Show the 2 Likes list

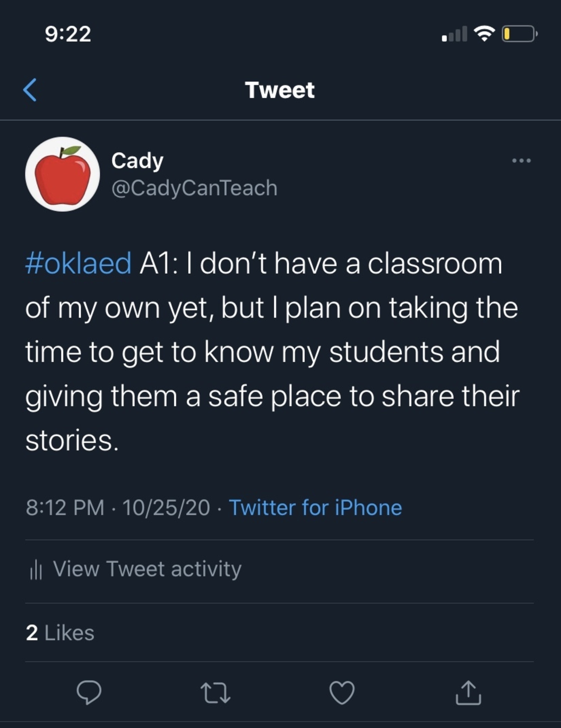[x=60, y=633]
